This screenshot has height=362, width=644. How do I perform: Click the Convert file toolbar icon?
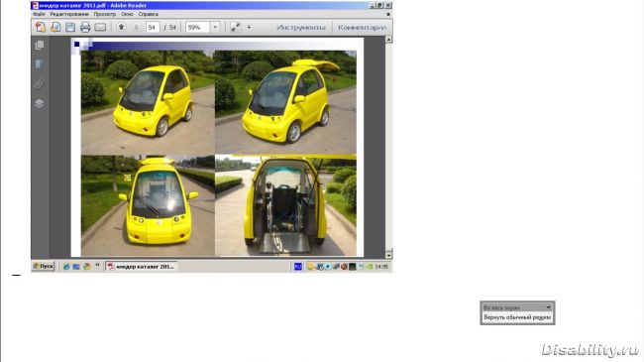[x=55, y=27]
